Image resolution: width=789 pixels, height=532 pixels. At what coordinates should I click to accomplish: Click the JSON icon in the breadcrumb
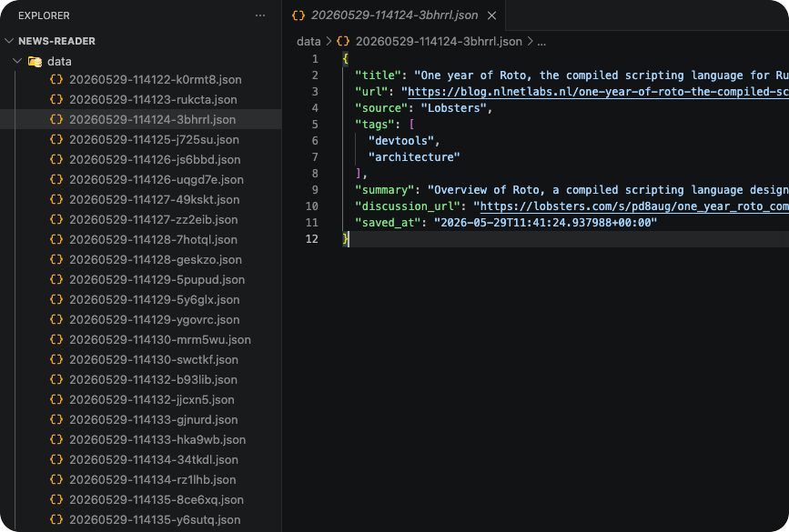[x=343, y=41]
